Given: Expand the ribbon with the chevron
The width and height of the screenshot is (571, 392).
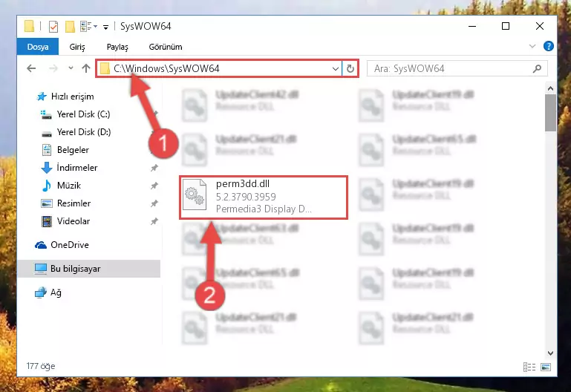Looking at the screenshot, I should pos(532,46).
